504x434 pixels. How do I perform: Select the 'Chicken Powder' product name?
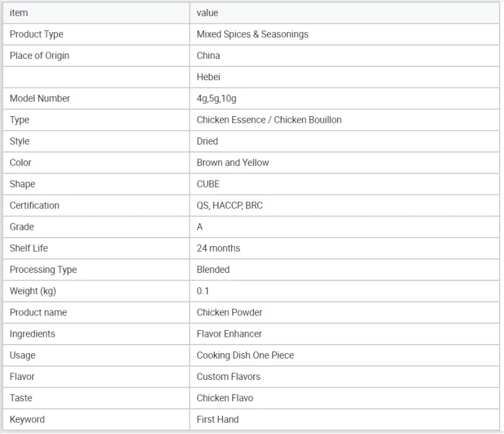(x=230, y=312)
